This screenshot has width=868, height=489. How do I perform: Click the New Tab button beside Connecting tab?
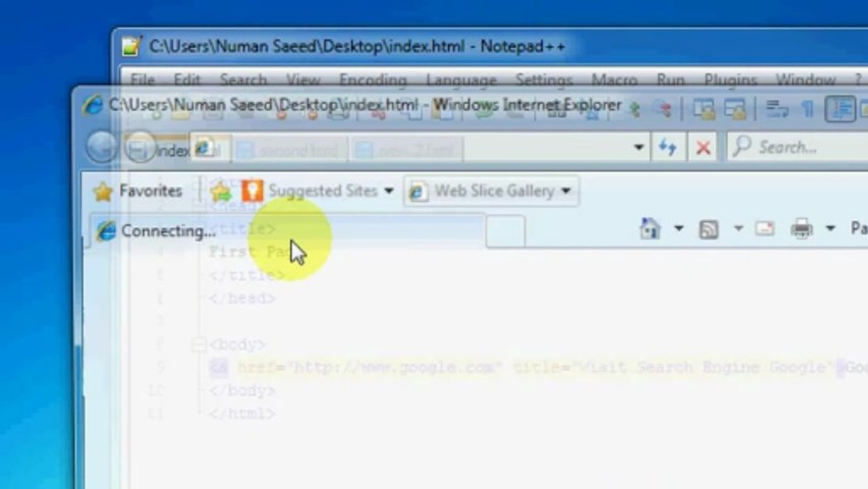coord(506,232)
